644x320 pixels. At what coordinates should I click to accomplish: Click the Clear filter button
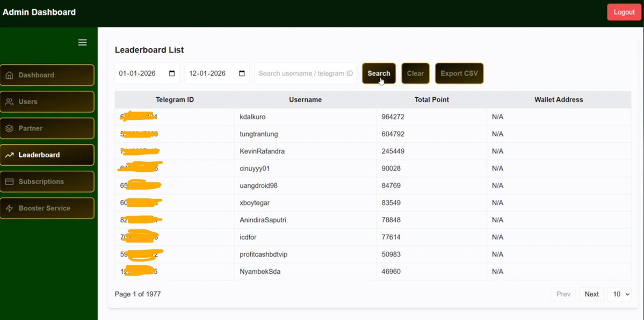tap(415, 74)
